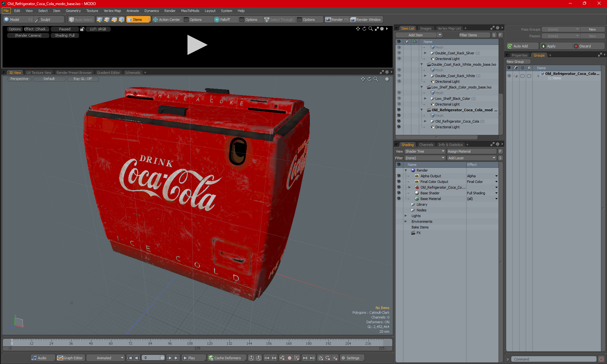Screen dimensions: 607x364
Task: Activate Items selection mode
Action: click(x=138, y=20)
